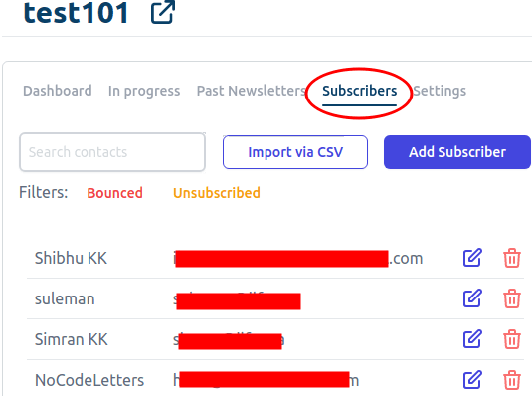The image size is (532, 396).
Task: Edit subscriber suleman
Action: pos(472,298)
